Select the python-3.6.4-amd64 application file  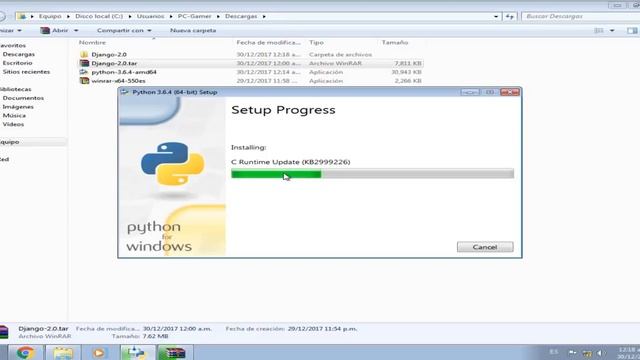coord(124,72)
